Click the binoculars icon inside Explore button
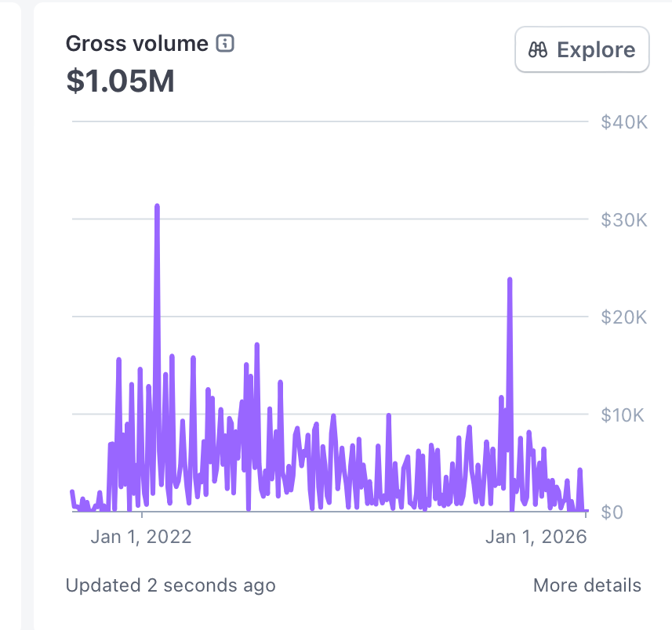This screenshot has width=672, height=630. (x=537, y=49)
